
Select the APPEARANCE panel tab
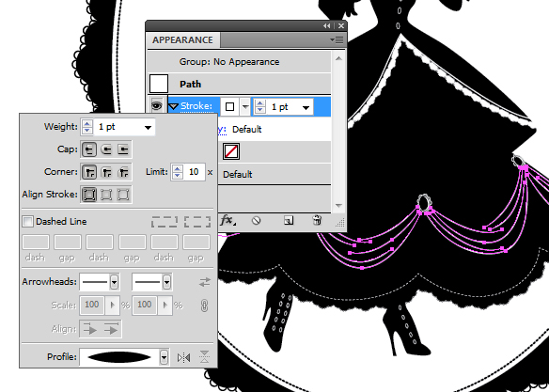[182, 39]
